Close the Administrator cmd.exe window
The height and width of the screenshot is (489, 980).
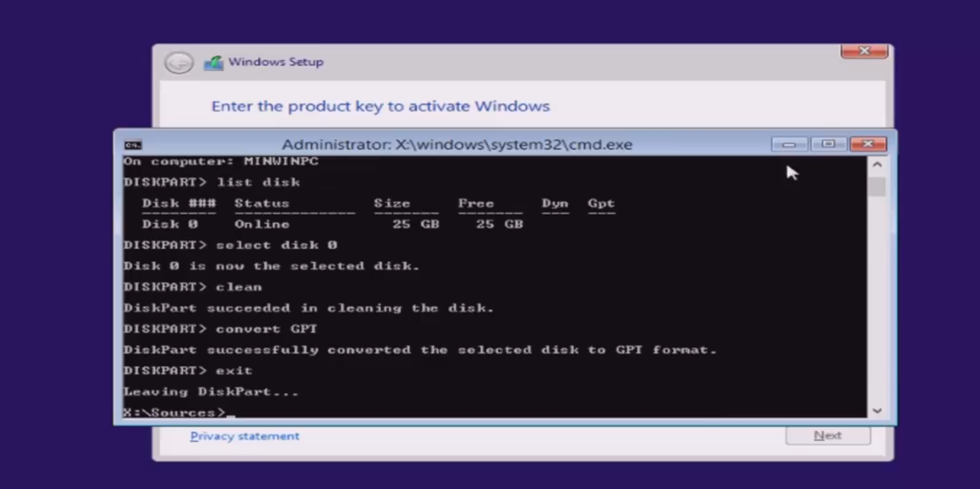click(868, 144)
